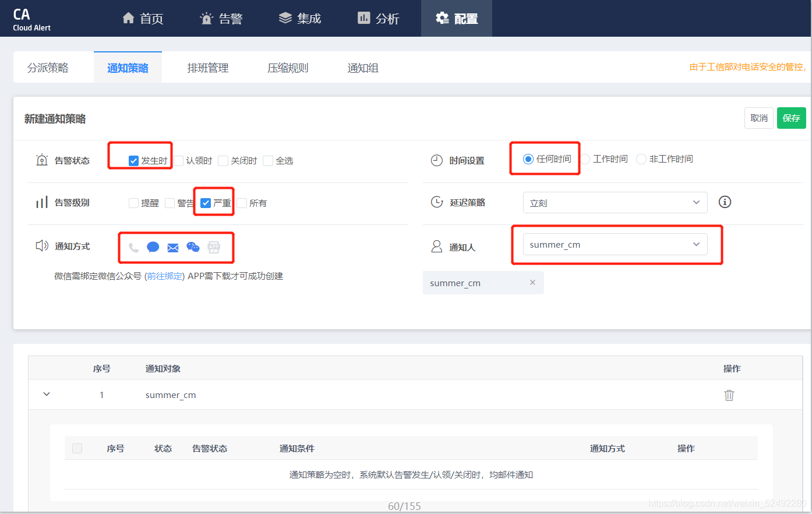Click the 通知对象 column header
The width and height of the screenshot is (812, 514).
(163, 368)
